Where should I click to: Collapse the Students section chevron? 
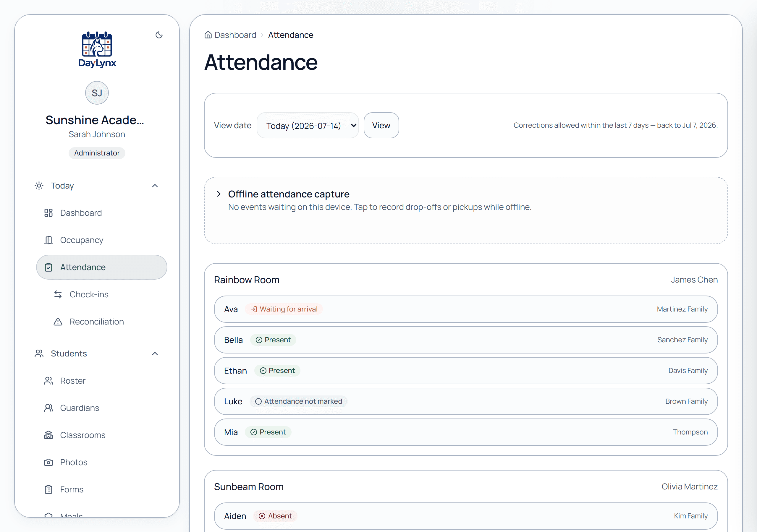pyautogui.click(x=155, y=354)
